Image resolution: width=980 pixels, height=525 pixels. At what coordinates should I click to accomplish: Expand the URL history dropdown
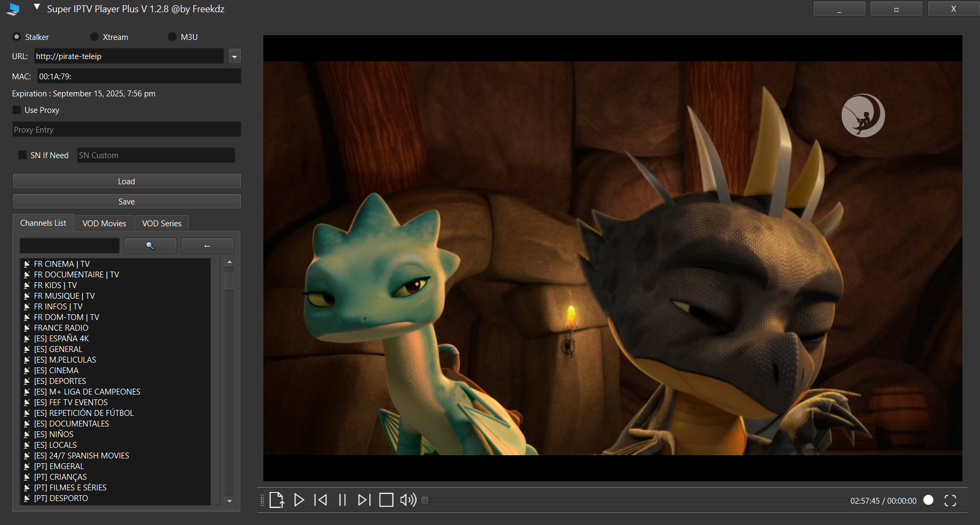click(235, 56)
